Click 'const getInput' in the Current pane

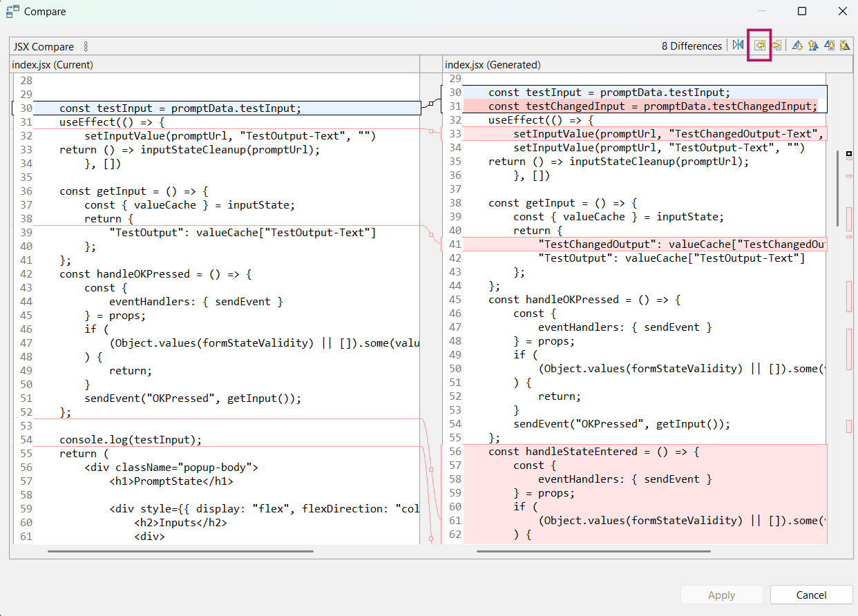click(x=134, y=191)
